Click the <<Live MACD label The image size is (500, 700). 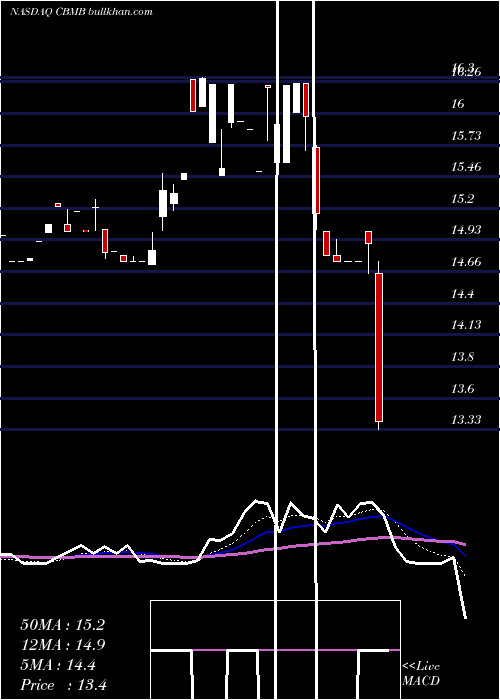coord(421,673)
